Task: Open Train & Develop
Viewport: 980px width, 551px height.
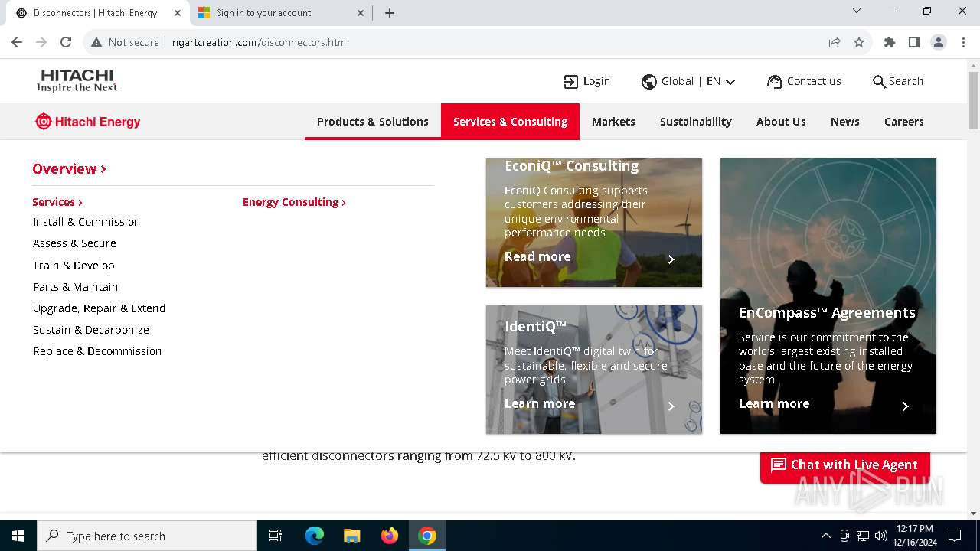Action: point(73,266)
